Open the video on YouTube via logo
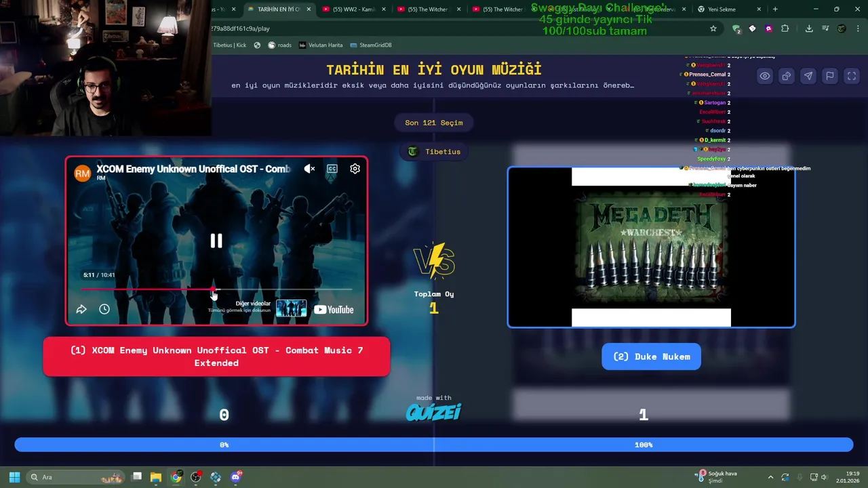Screen dimensions: 868x488 click(334, 310)
